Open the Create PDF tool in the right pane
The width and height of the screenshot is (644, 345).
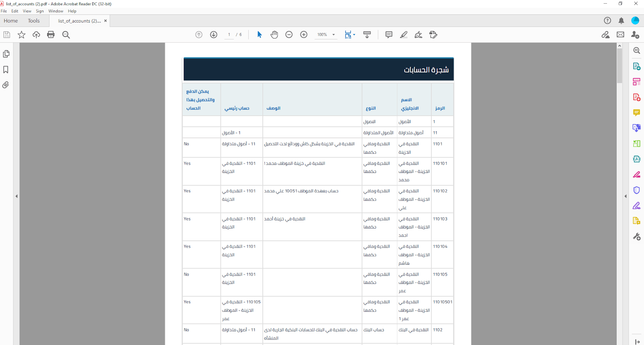coord(636,97)
